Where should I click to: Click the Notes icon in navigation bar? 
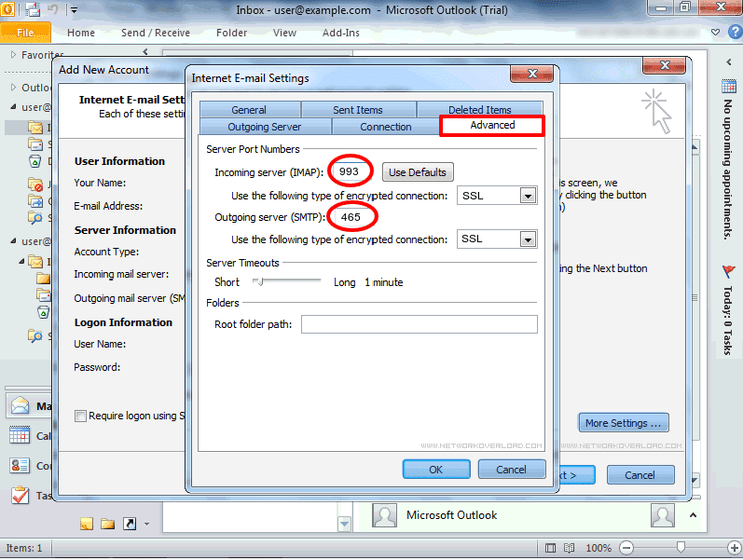point(87,525)
